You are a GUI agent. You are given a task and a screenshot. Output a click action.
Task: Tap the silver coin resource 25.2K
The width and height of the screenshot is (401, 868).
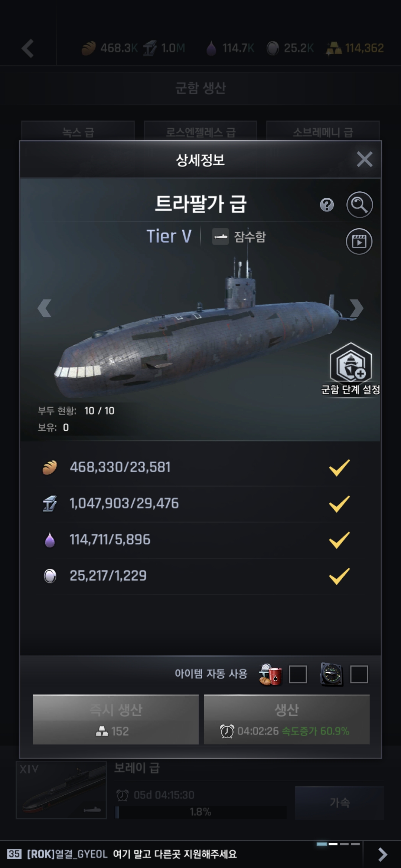coord(273,48)
